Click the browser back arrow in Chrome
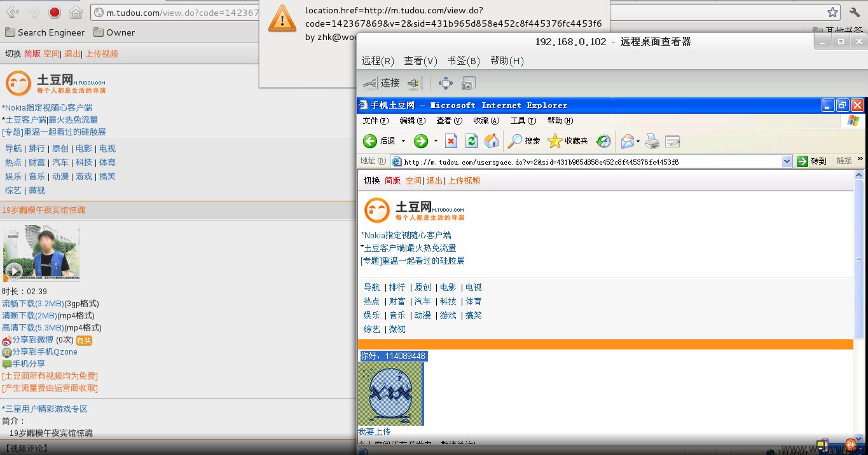The image size is (868, 455). click(11, 12)
